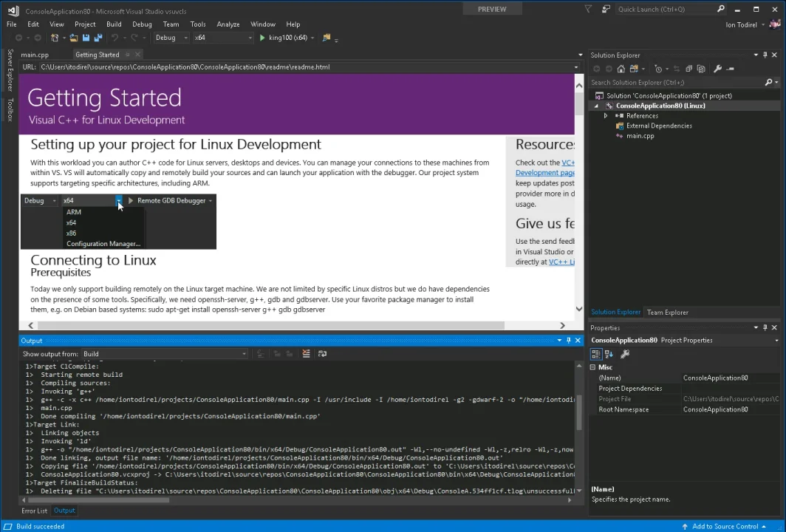The image size is (786, 532).
Task: Open the Analyze menu
Action: [x=228, y=24]
